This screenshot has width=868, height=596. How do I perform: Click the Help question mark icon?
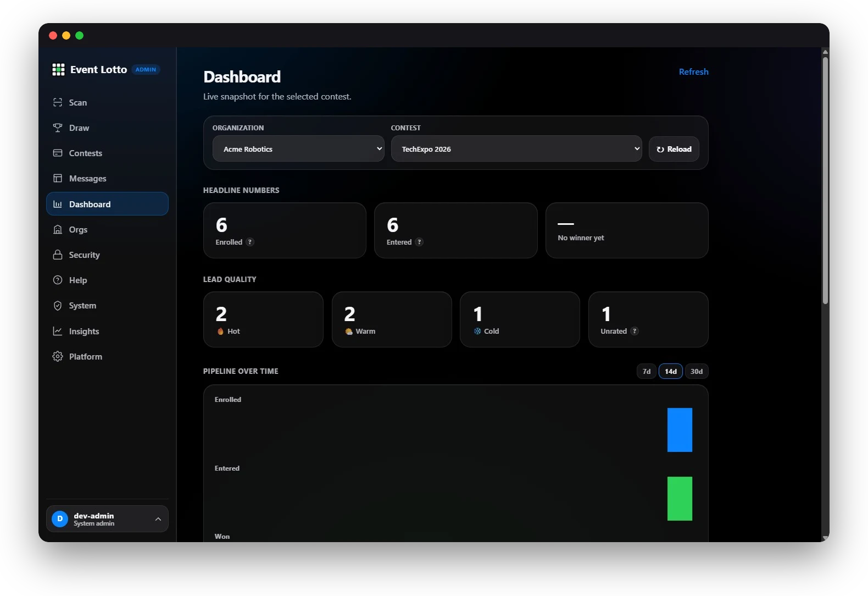coord(58,280)
